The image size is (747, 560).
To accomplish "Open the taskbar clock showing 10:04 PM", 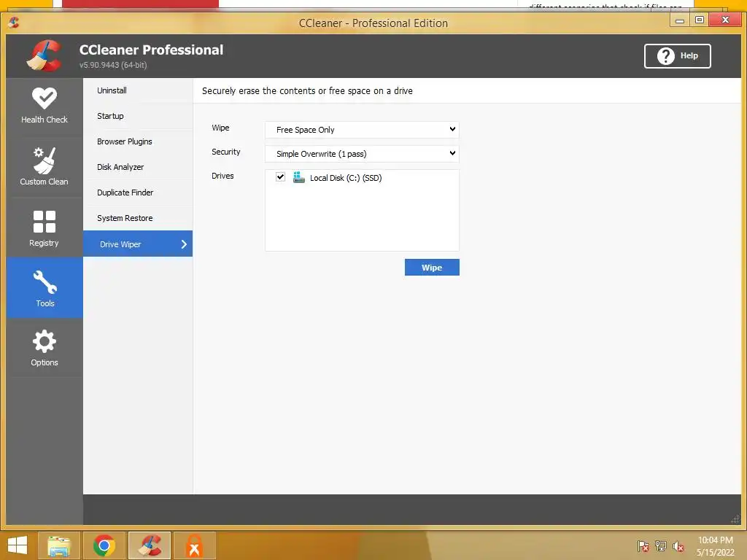I will pyautogui.click(x=716, y=546).
